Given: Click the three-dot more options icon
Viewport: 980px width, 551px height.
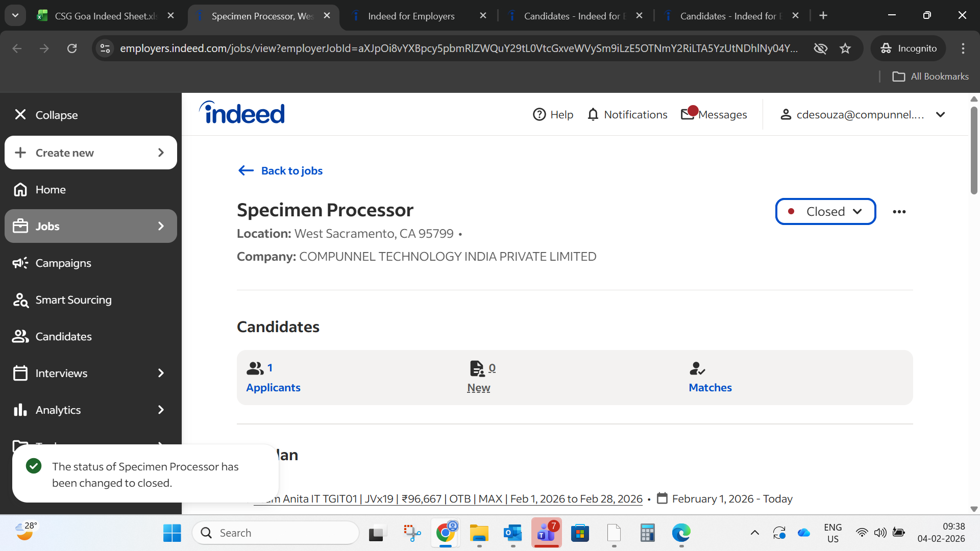Looking at the screenshot, I should (899, 212).
